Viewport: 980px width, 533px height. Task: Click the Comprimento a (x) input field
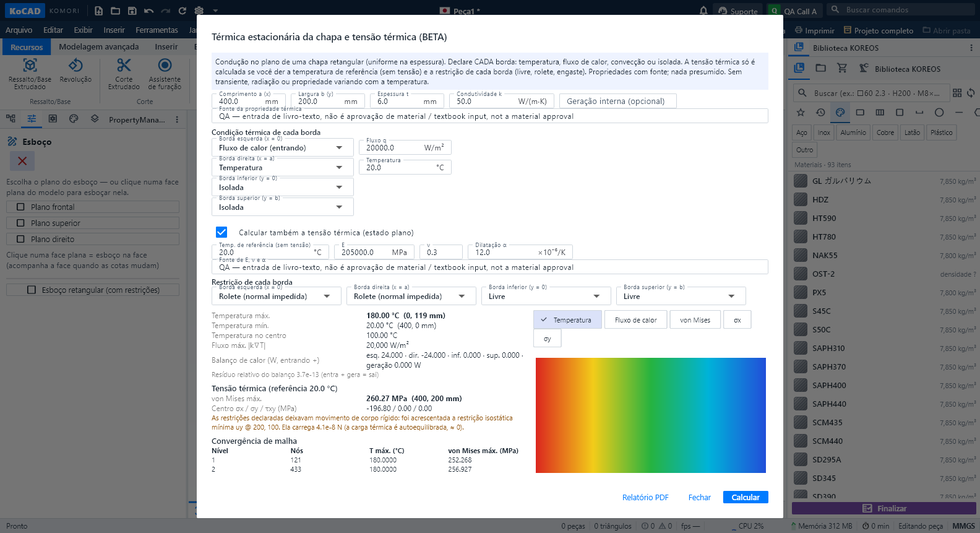point(249,101)
